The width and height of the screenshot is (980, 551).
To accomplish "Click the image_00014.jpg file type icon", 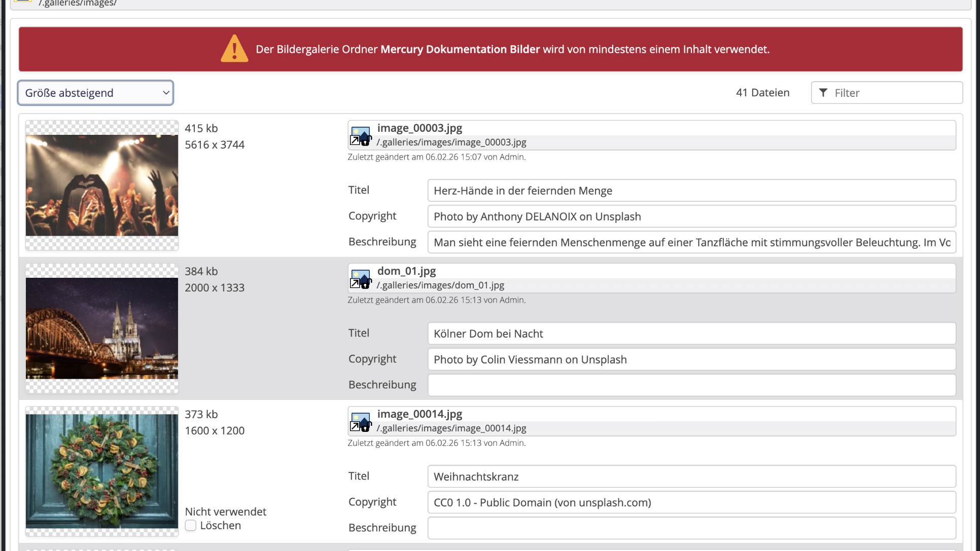I will (361, 422).
